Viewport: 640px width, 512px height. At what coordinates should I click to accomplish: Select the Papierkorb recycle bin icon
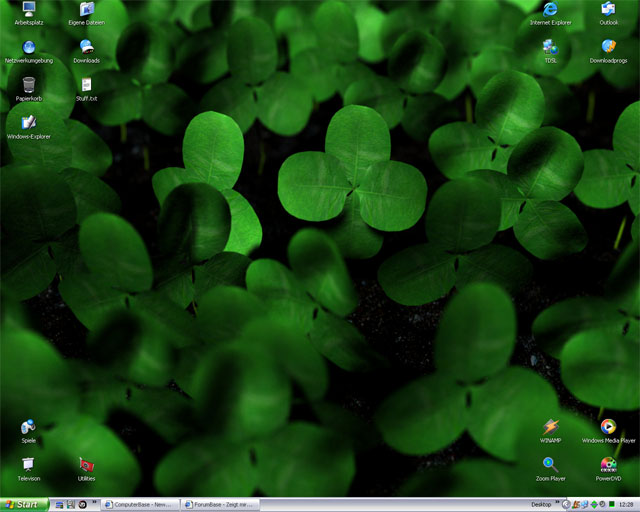[x=29, y=89]
